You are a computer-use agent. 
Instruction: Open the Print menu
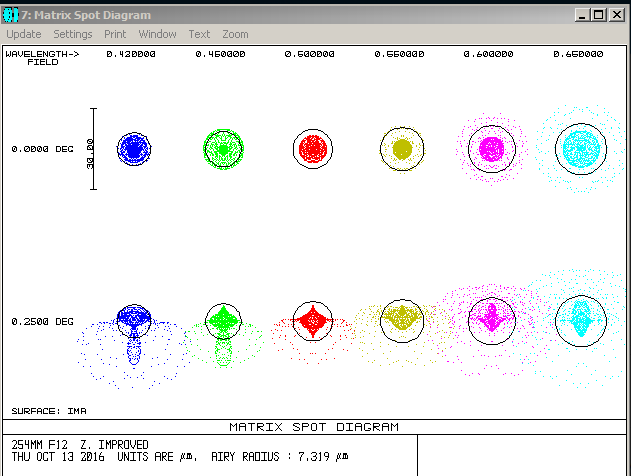[115, 34]
